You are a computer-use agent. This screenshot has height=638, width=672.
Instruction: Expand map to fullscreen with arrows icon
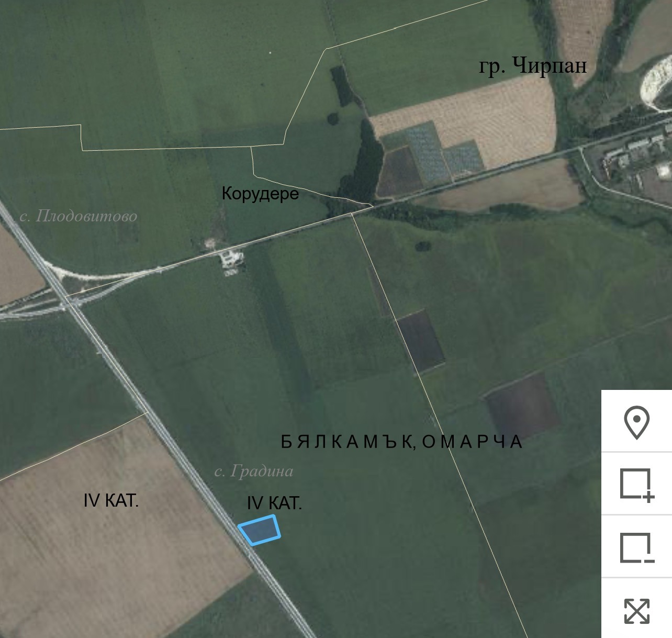tap(636, 611)
